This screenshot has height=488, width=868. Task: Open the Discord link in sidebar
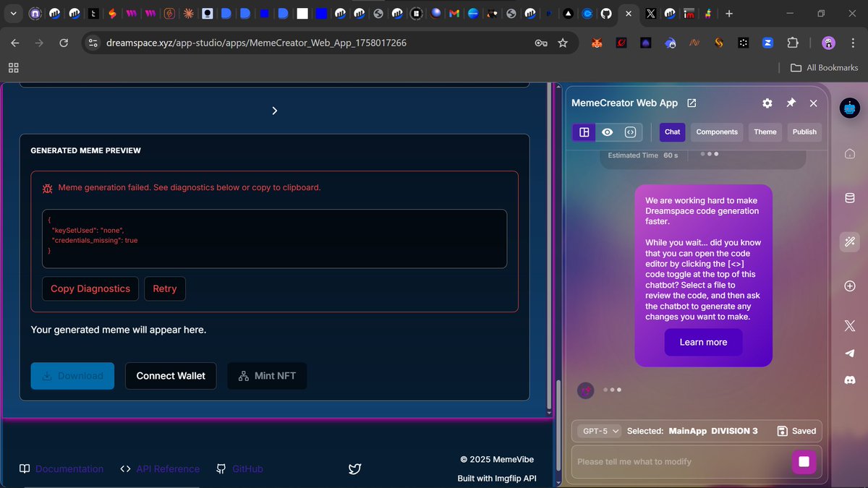850,380
